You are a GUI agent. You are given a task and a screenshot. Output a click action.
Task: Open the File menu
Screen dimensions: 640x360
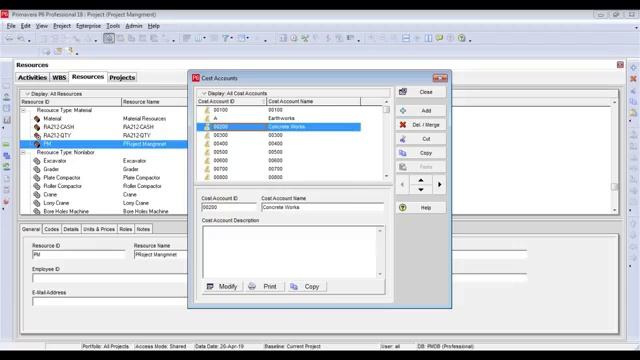pyautogui.click(x=11, y=26)
